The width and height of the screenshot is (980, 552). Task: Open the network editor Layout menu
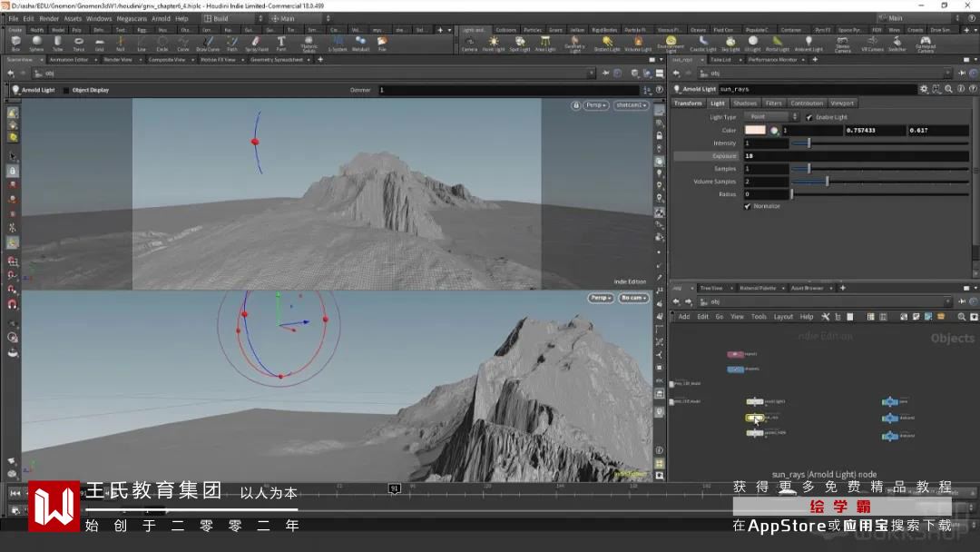click(x=783, y=317)
